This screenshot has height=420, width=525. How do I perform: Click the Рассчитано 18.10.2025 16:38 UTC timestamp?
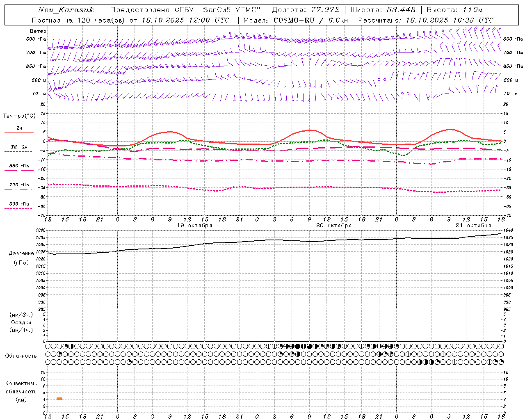[426, 20]
